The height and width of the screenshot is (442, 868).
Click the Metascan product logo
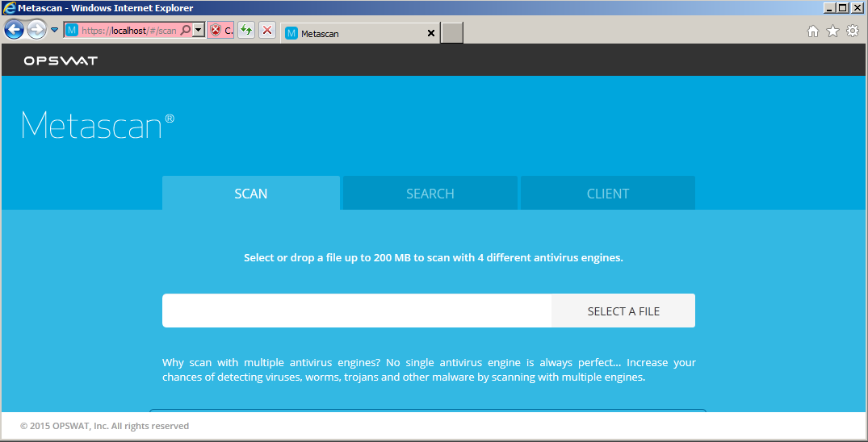[98, 126]
